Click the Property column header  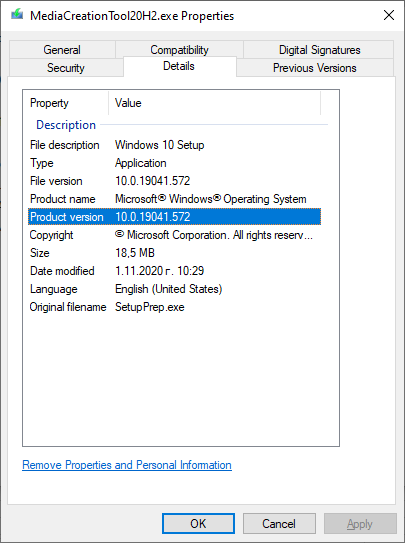66,103
